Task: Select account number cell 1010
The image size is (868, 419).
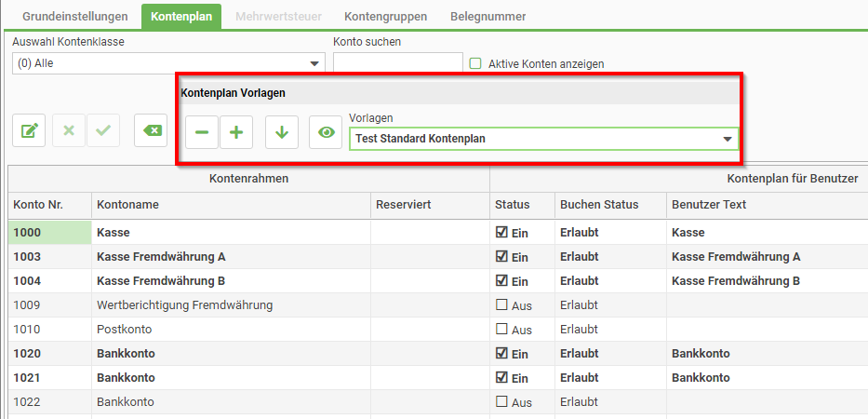Action: tap(50, 330)
